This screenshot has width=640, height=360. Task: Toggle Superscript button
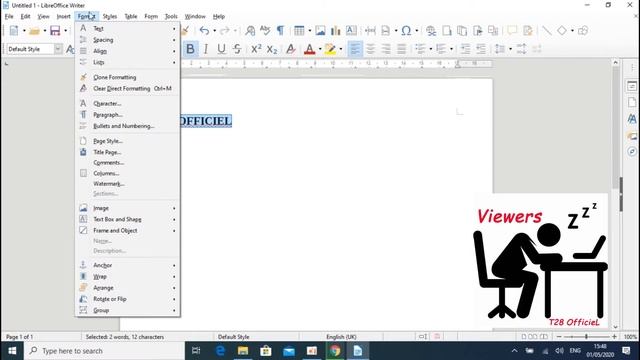tap(256, 49)
